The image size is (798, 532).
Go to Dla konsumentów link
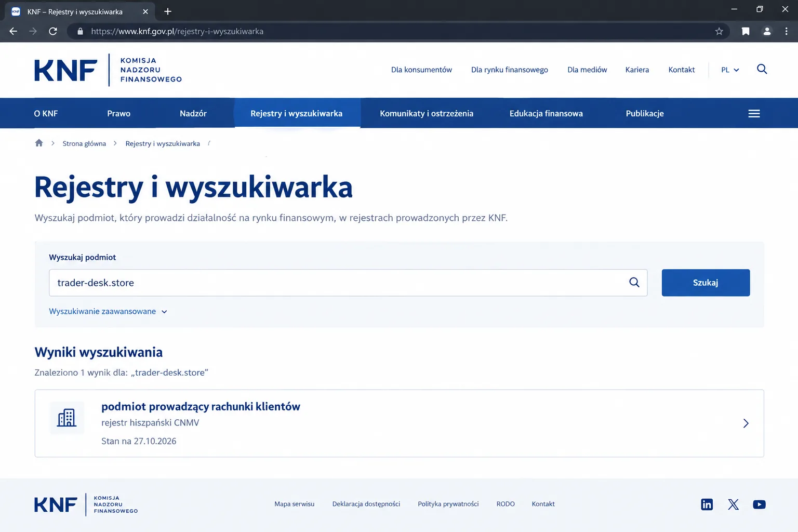[x=421, y=70]
